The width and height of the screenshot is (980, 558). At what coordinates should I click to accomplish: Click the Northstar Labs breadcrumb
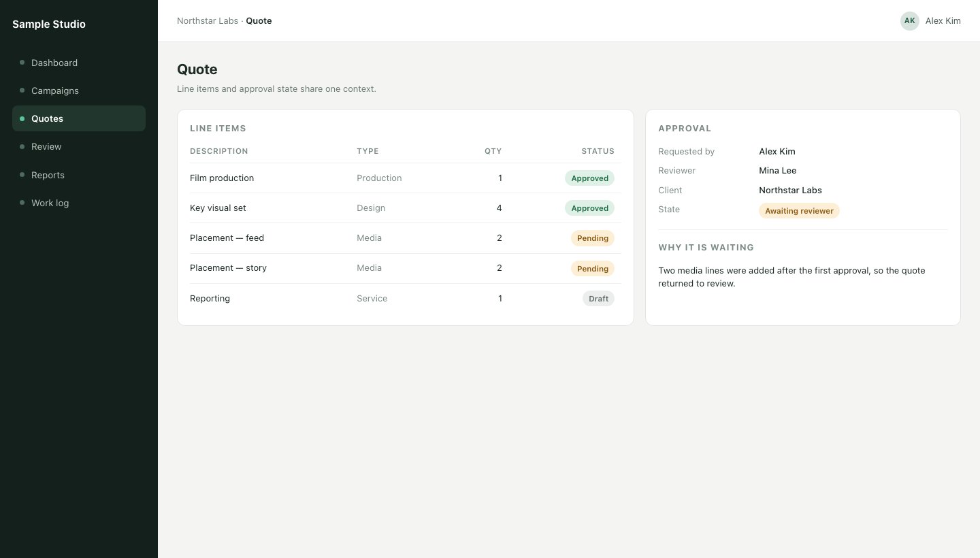coord(208,21)
